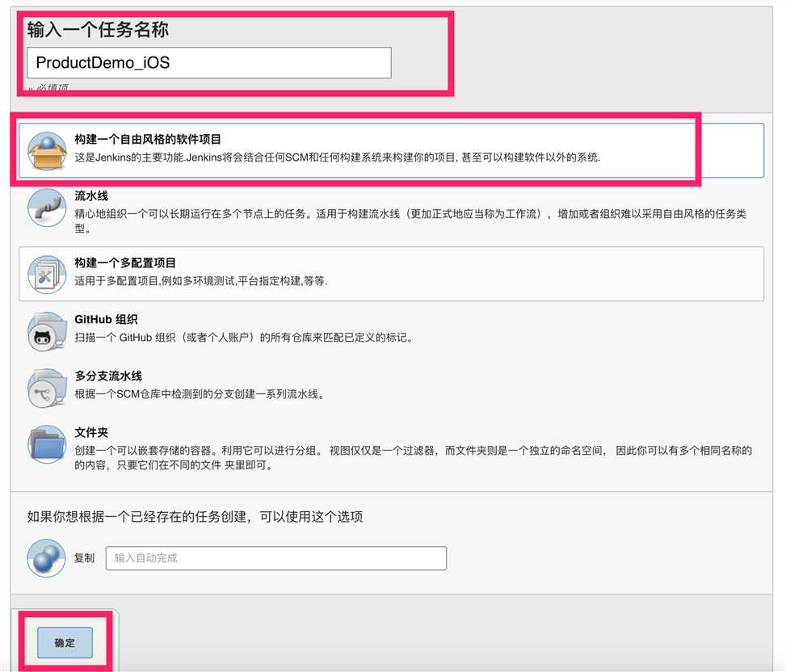Choose the 文件夹 option title
Image resolution: width=786 pixels, height=672 pixels.
coord(91,432)
